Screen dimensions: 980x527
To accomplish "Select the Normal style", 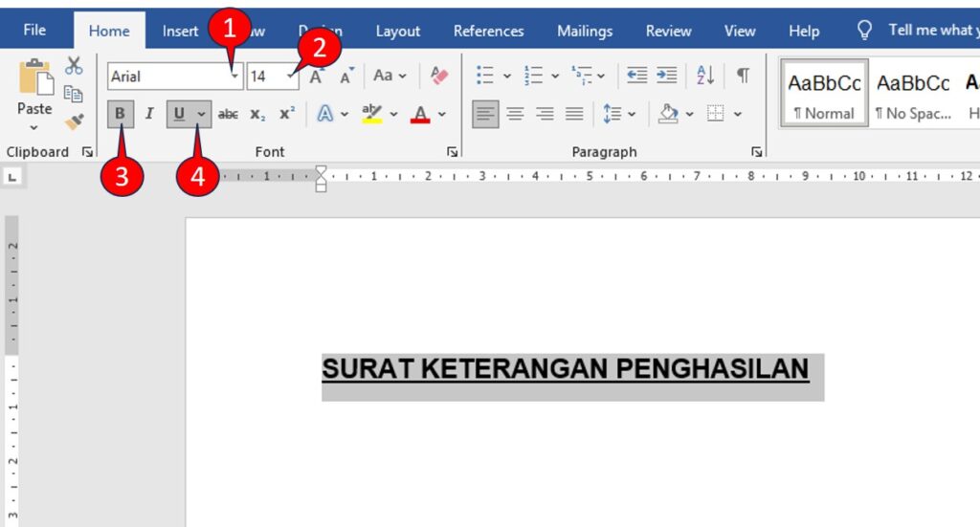I will pos(824,95).
